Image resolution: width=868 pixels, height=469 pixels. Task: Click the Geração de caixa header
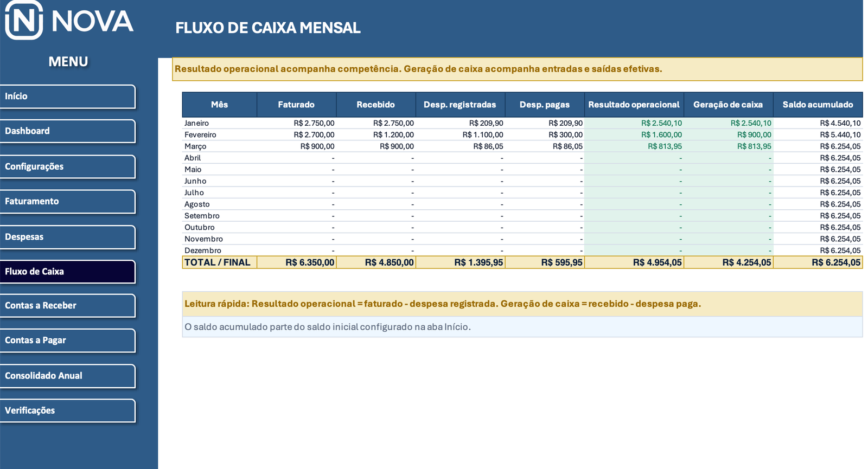click(728, 105)
